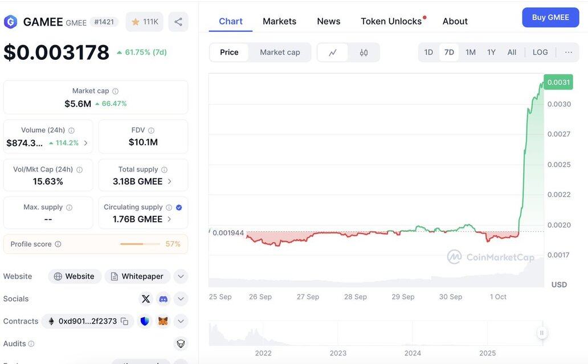588x364 pixels.
Task: Open the Whitepaper link
Action: click(137, 276)
